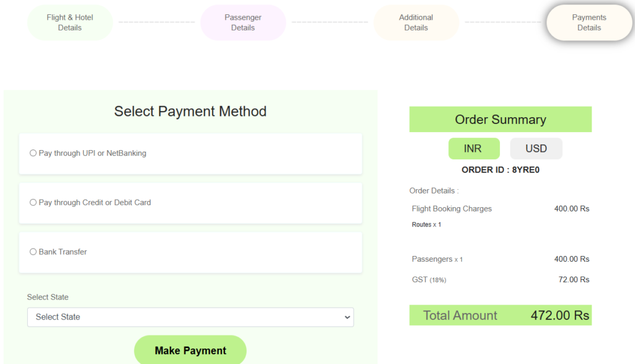Click the Select Payment Method heading
The height and width of the screenshot is (364, 635).
click(x=190, y=111)
